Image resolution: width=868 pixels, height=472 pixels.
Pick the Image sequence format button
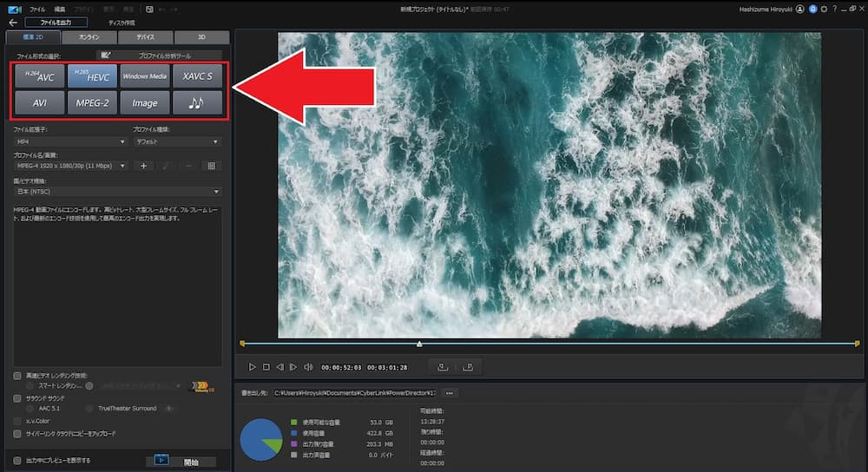pyautogui.click(x=144, y=102)
